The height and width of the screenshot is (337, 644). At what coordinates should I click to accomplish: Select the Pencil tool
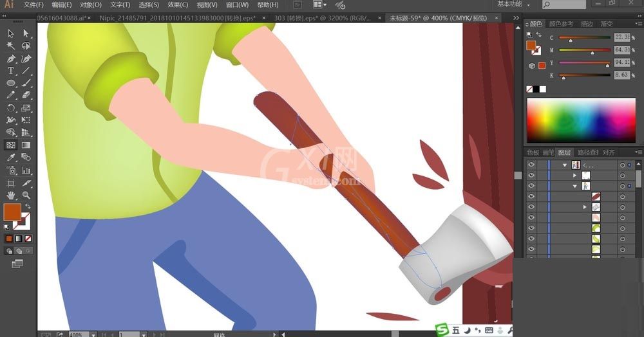(11, 95)
